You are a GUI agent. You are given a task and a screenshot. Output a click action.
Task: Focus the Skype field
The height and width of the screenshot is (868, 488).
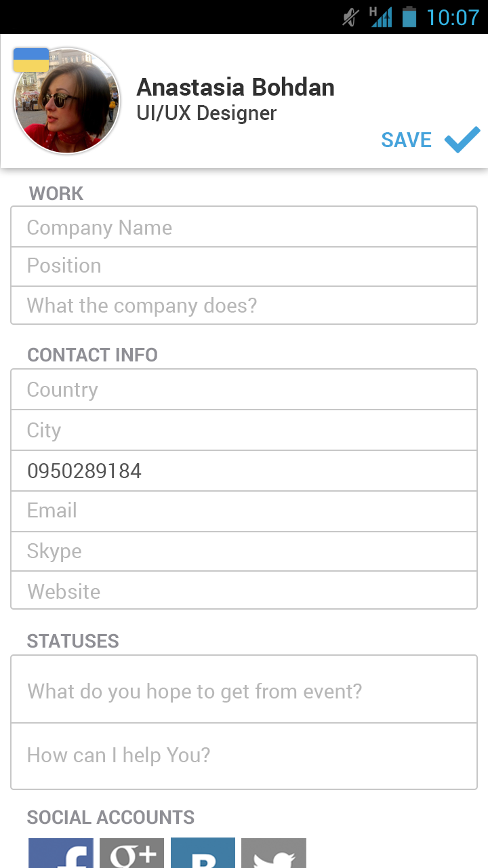(244, 551)
